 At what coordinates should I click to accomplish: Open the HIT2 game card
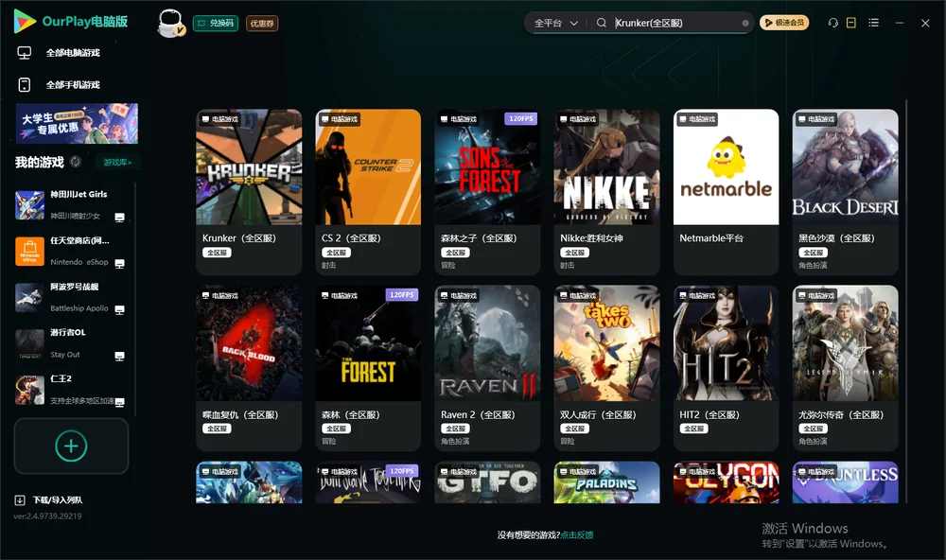pyautogui.click(x=726, y=368)
